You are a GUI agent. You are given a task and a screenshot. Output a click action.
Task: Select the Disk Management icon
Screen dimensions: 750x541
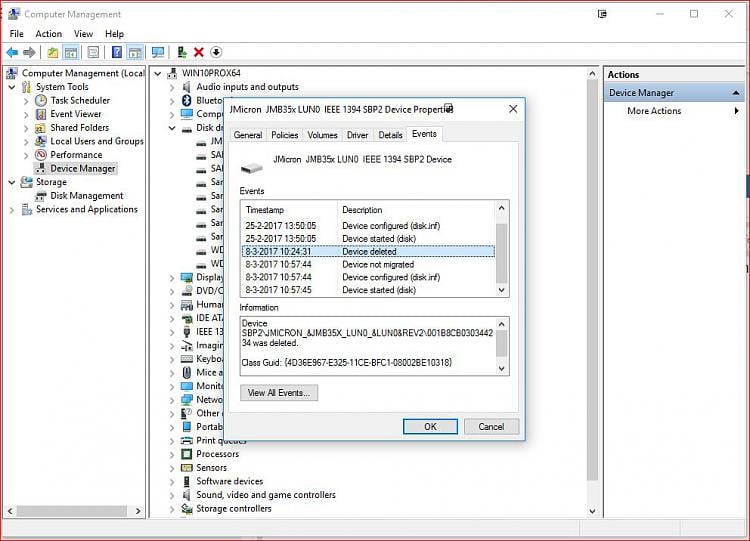click(x=41, y=196)
